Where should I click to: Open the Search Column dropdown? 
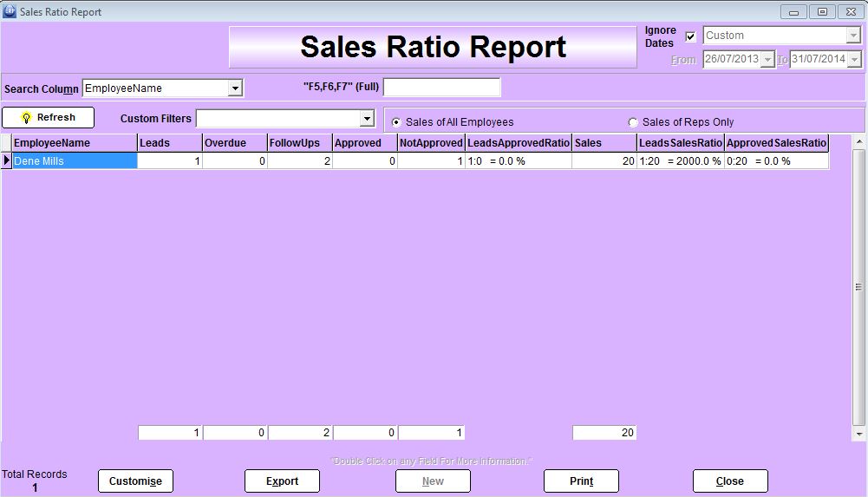[235, 88]
